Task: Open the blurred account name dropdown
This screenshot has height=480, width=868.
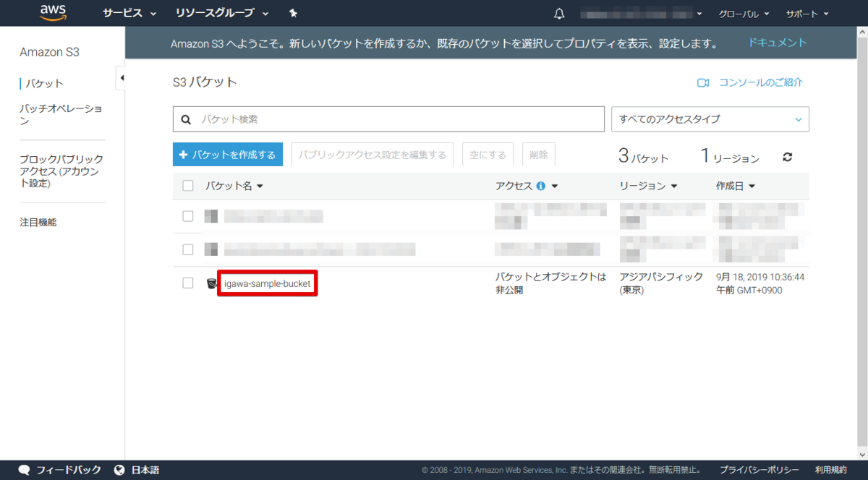Action: [641, 14]
